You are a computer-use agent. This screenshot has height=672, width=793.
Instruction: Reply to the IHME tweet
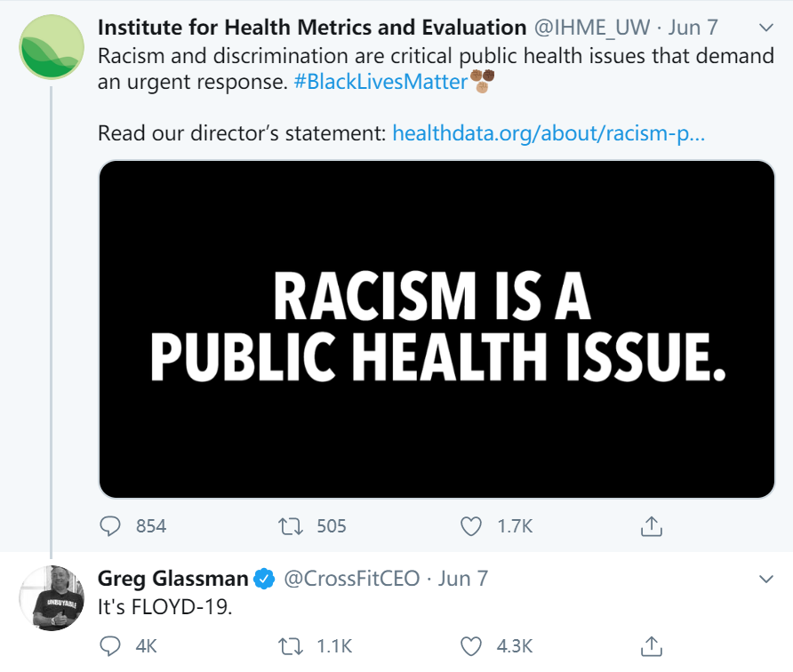click(x=110, y=526)
